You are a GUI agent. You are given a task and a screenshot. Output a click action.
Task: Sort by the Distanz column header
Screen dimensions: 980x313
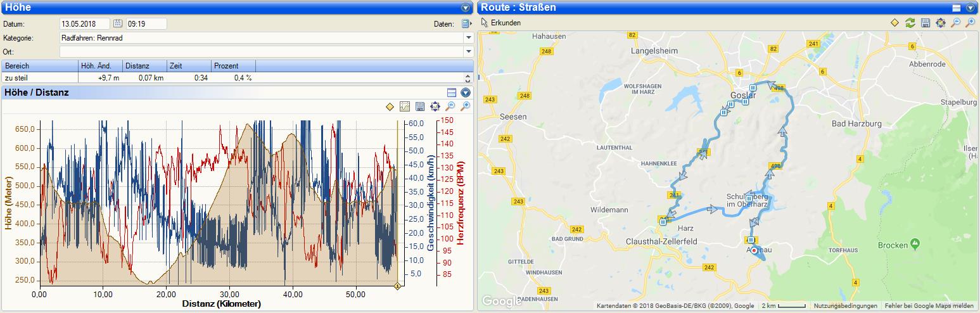[x=144, y=66]
